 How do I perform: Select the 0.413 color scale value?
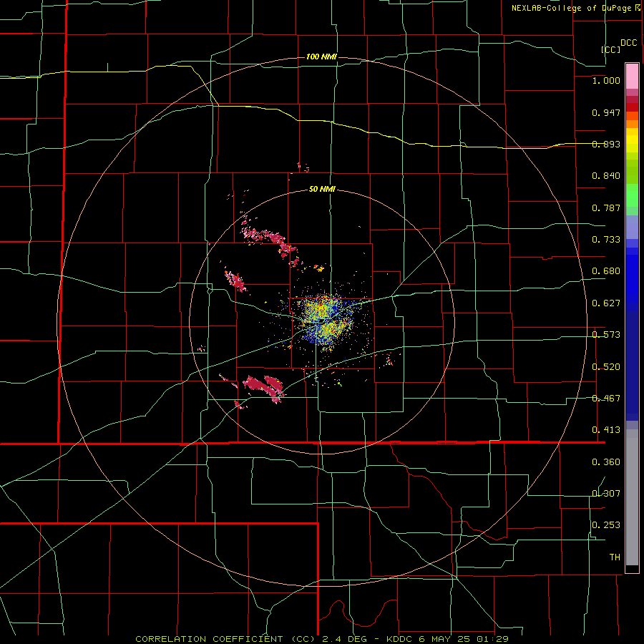click(x=606, y=430)
